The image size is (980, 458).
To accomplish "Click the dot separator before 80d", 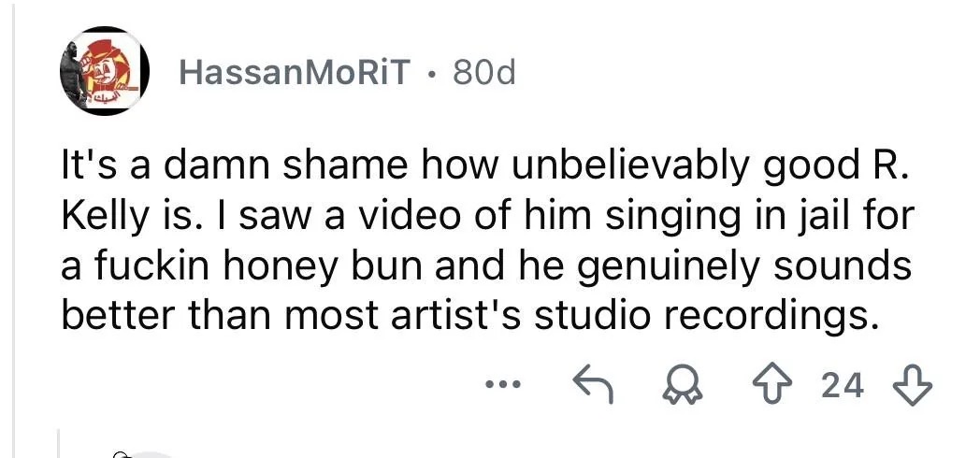I will [x=432, y=75].
